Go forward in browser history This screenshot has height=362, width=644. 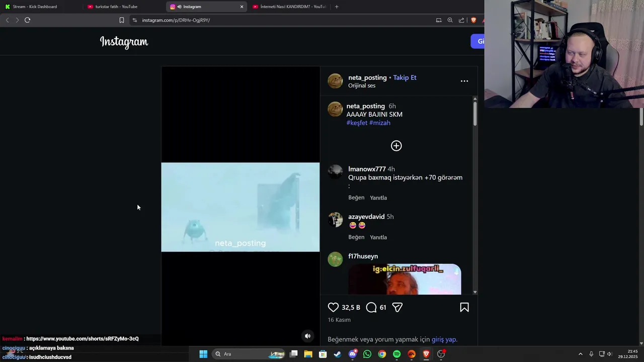click(17, 20)
